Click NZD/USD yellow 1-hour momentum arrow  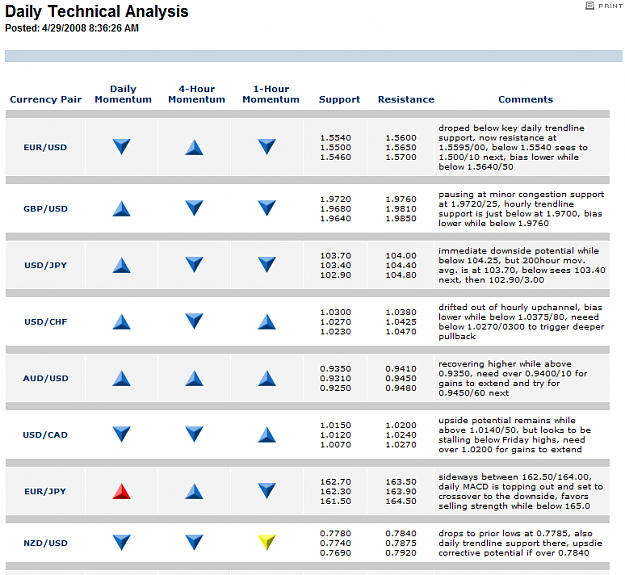[x=267, y=542]
